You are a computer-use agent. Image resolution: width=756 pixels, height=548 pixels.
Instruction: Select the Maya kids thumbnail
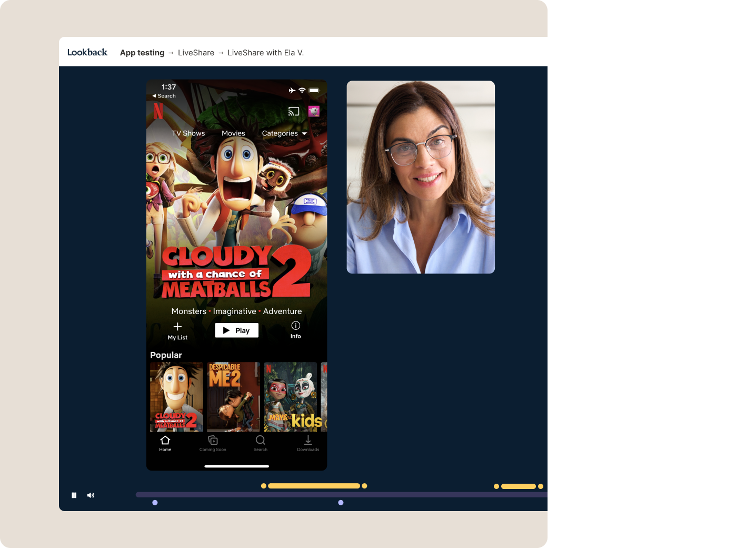click(291, 397)
